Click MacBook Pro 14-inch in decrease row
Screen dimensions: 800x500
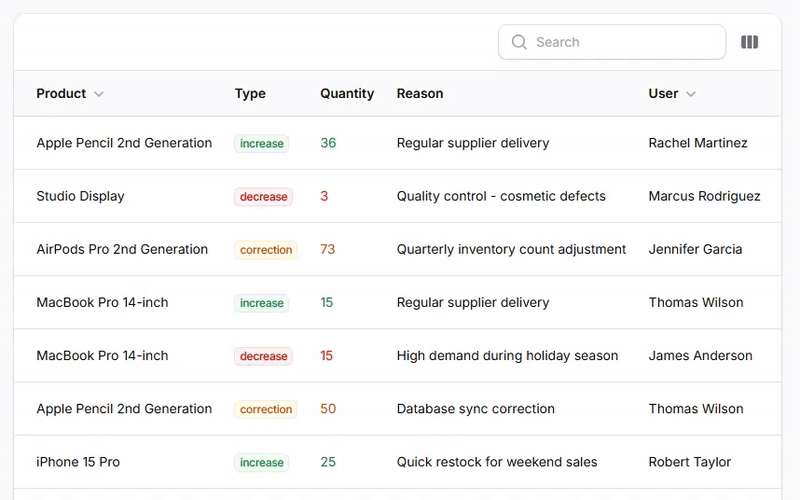coord(102,355)
